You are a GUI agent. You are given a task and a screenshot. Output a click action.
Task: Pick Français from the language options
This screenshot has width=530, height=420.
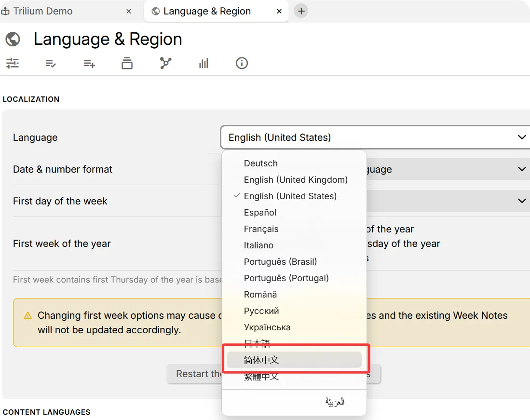[x=261, y=229]
